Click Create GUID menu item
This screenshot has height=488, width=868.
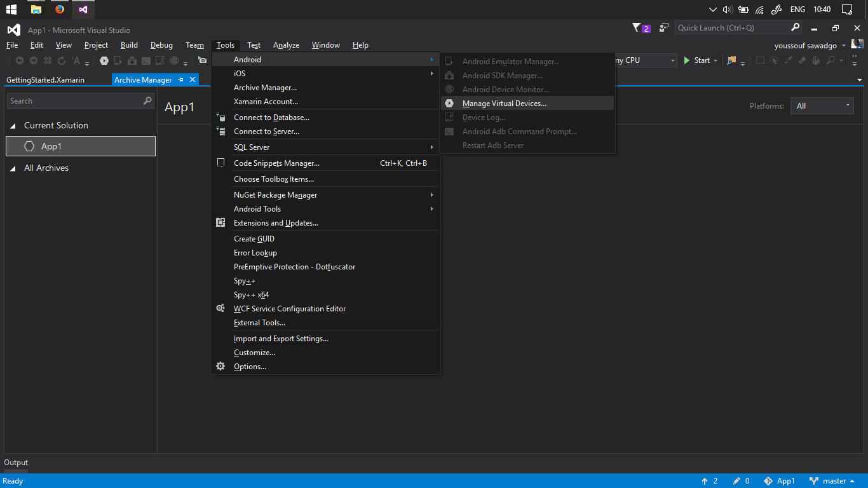click(x=326, y=239)
